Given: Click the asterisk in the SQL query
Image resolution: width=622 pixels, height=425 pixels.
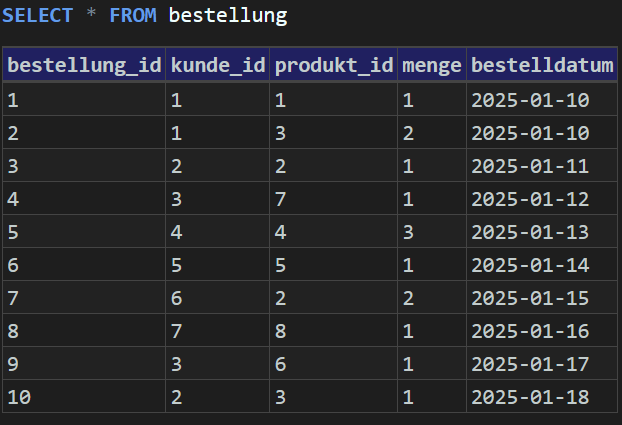Looking at the screenshot, I should (x=91, y=13).
